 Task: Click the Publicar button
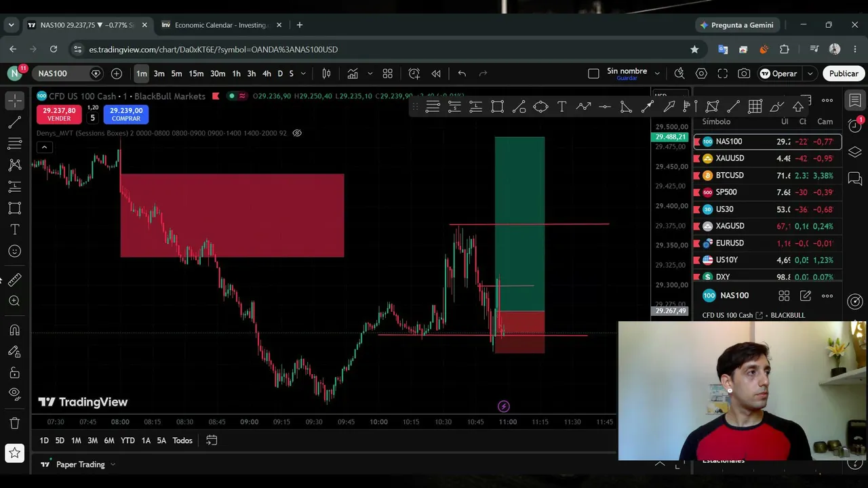844,73
